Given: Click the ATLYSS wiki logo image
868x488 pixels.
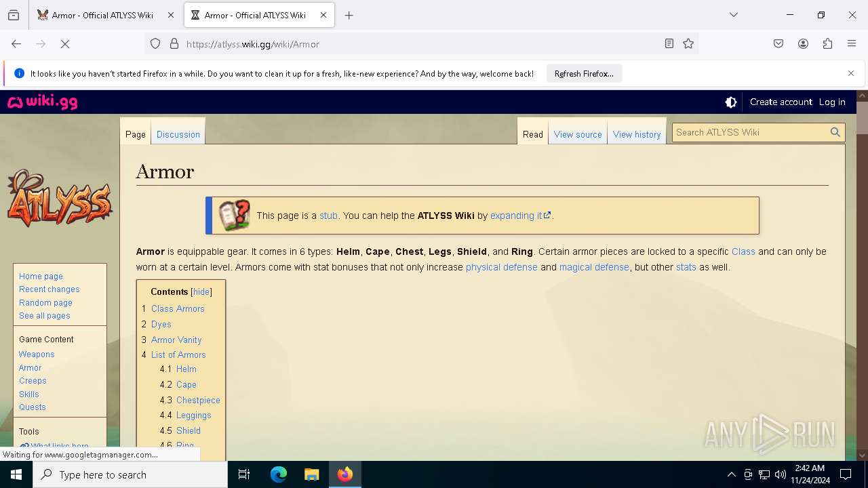Looking at the screenshot, I should (60, 198).
